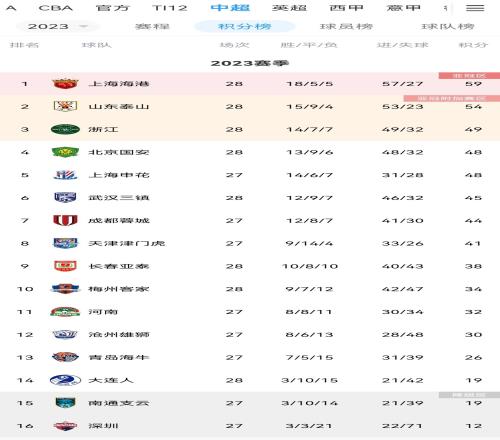
Task: Switch to 英超 league tab
Action: (289, 8)
